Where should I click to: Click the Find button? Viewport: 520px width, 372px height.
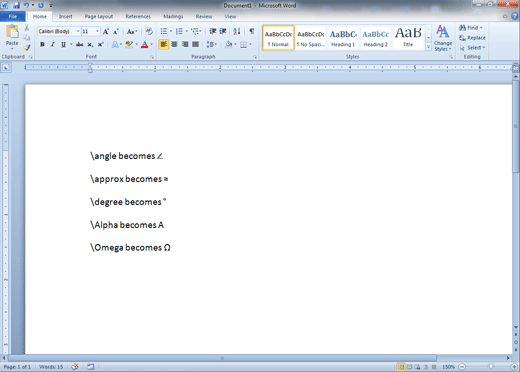tap(470, 28)
